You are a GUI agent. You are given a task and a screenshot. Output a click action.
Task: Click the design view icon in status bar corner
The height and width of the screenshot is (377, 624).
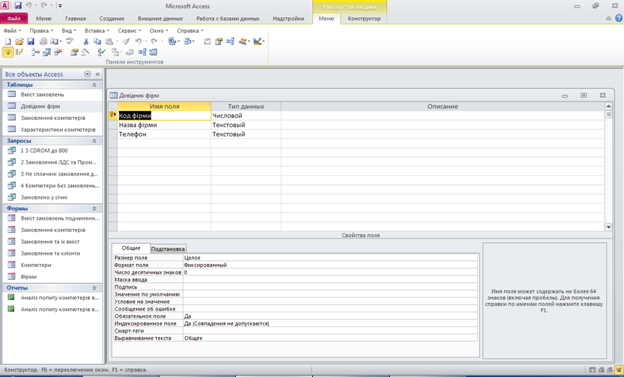pyautogui.click(x=619, y=370)
